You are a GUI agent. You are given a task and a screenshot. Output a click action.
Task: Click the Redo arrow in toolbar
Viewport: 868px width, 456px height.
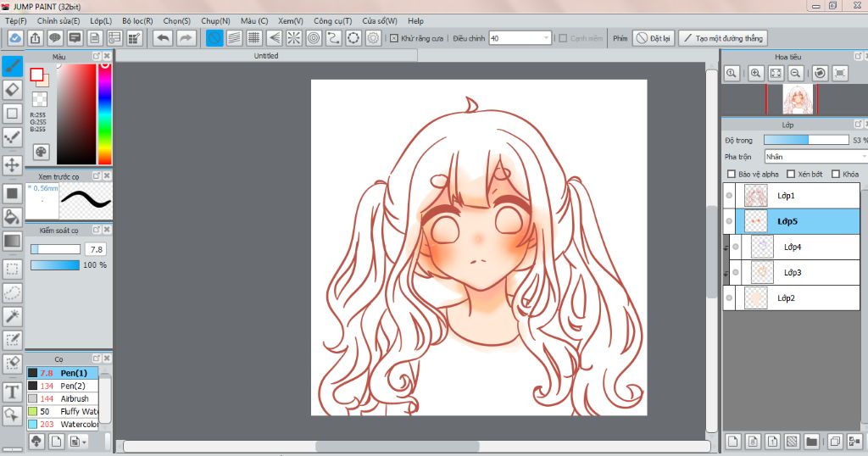pyautogui.click(x=186, y=38)
